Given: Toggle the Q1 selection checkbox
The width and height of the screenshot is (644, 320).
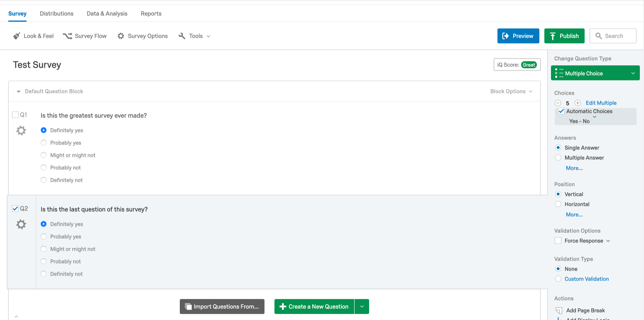Looking at the screenshot, I should (x=15, y=115).
